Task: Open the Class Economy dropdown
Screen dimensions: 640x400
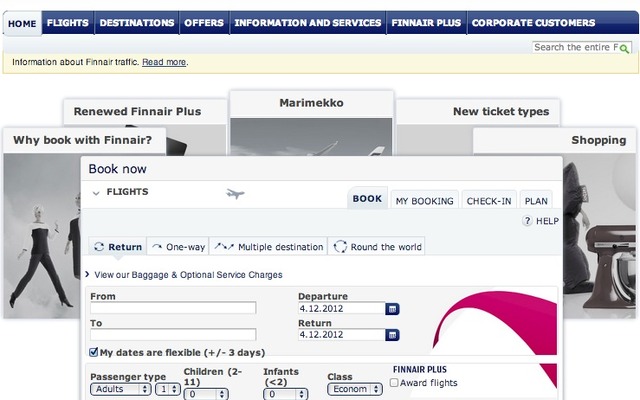Action: click(355, 389)
